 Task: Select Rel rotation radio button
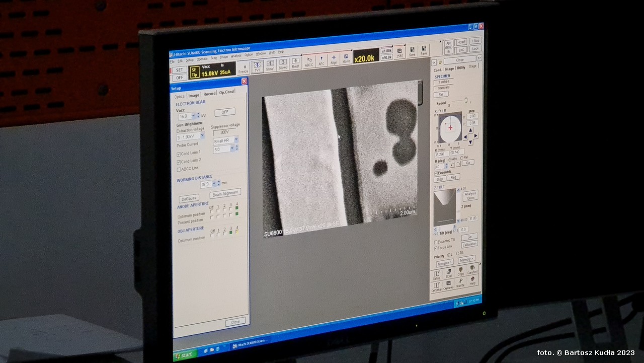(x=461, y=158)
